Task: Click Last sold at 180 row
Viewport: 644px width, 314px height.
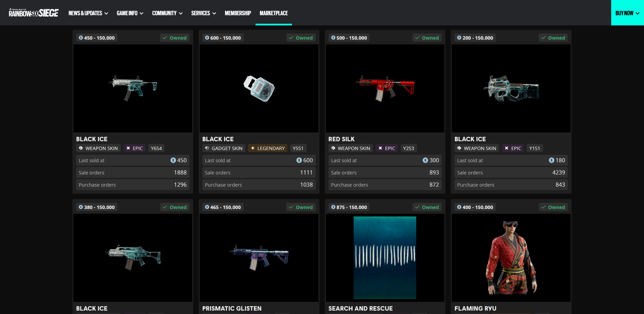Action: click(x=511, y=160)
